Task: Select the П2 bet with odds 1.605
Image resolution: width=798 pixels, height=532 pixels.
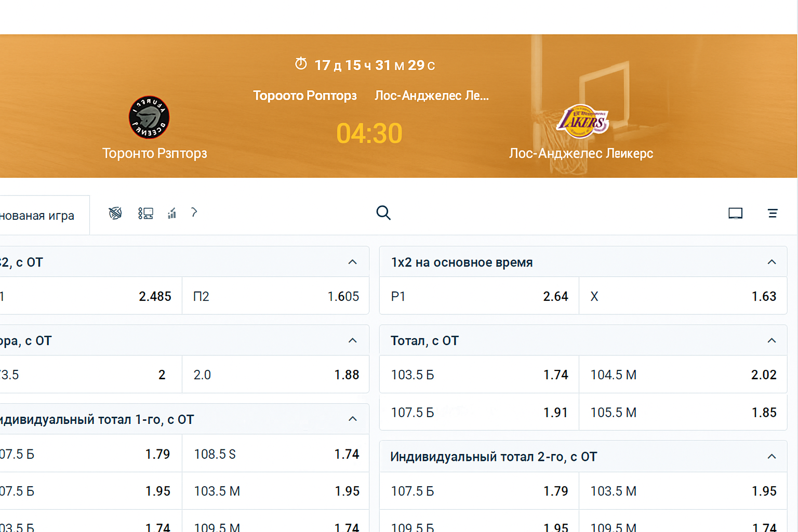Action: click(275, 296)
